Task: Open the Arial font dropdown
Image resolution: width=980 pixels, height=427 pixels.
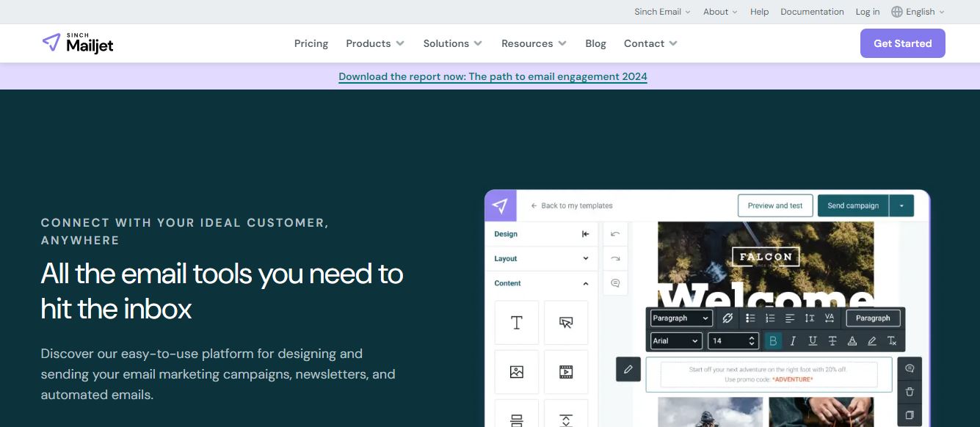Action: point(676,341)
